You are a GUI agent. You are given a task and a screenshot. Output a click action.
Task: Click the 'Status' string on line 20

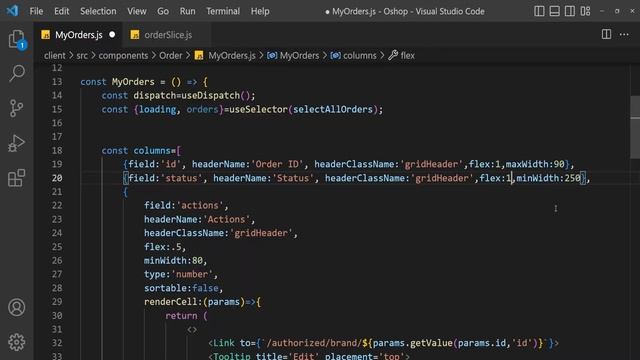point(293,178)
